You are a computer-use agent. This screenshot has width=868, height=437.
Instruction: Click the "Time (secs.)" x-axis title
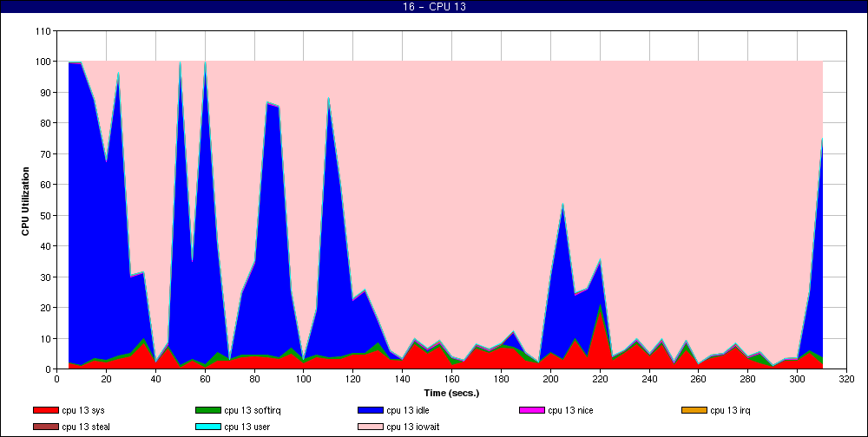coord(451,392)
